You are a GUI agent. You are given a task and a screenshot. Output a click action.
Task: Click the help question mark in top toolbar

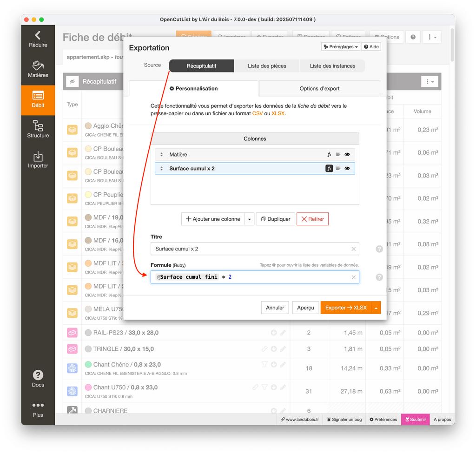(x=413, y=37)
